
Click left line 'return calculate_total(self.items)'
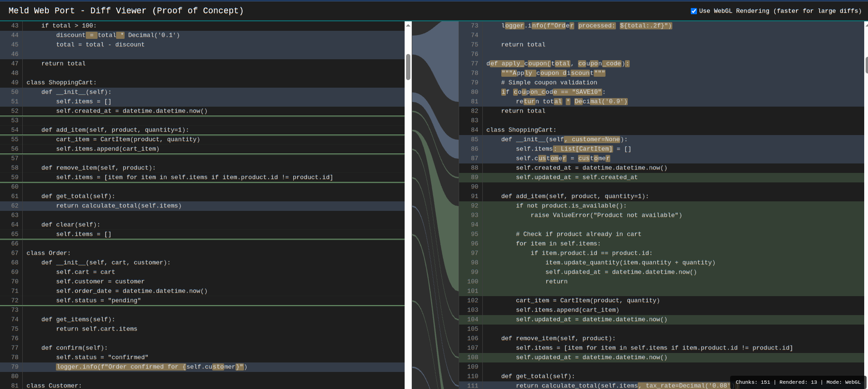pyautogui.click(x=119, y=206)
